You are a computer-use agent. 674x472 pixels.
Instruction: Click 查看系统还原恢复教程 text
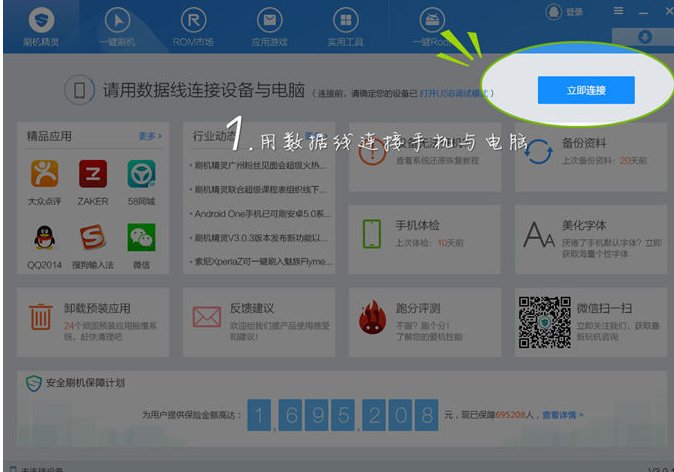[x=437, y=161]
